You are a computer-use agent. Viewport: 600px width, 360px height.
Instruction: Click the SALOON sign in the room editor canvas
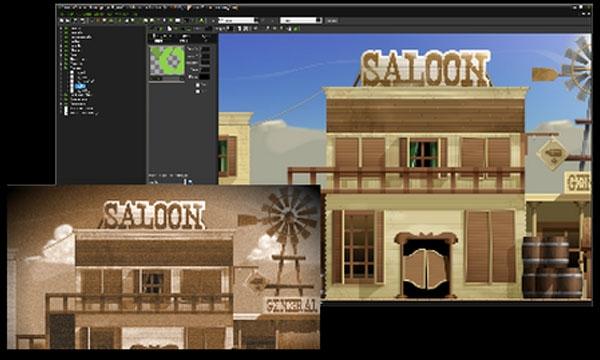(x=425, y=69)
